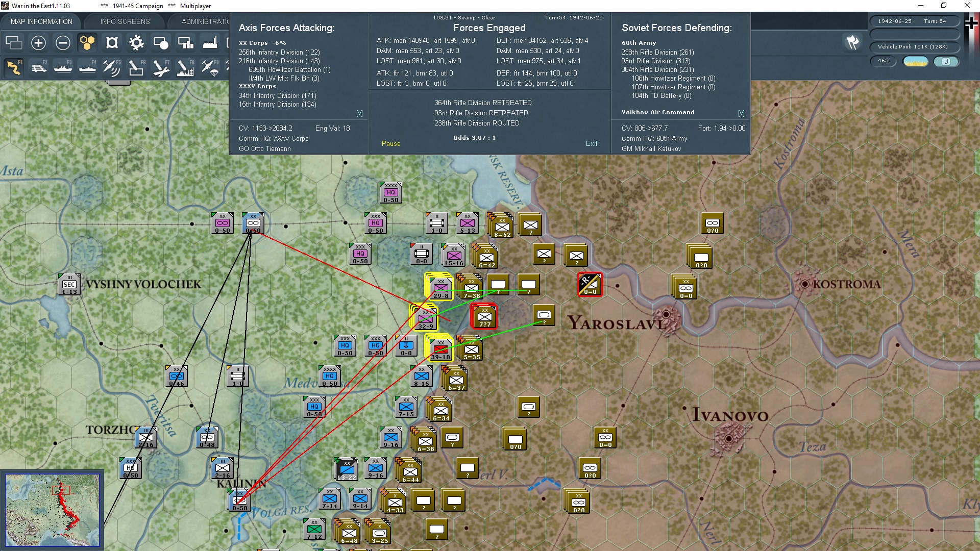Zoom out with the minus icon
980x551 pixels.
63,43
